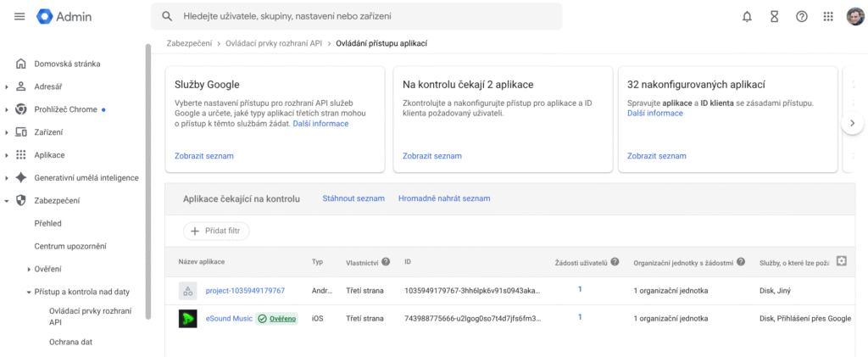Click the search field at the top
Viewport: 868px width, 357px height.
356,16
